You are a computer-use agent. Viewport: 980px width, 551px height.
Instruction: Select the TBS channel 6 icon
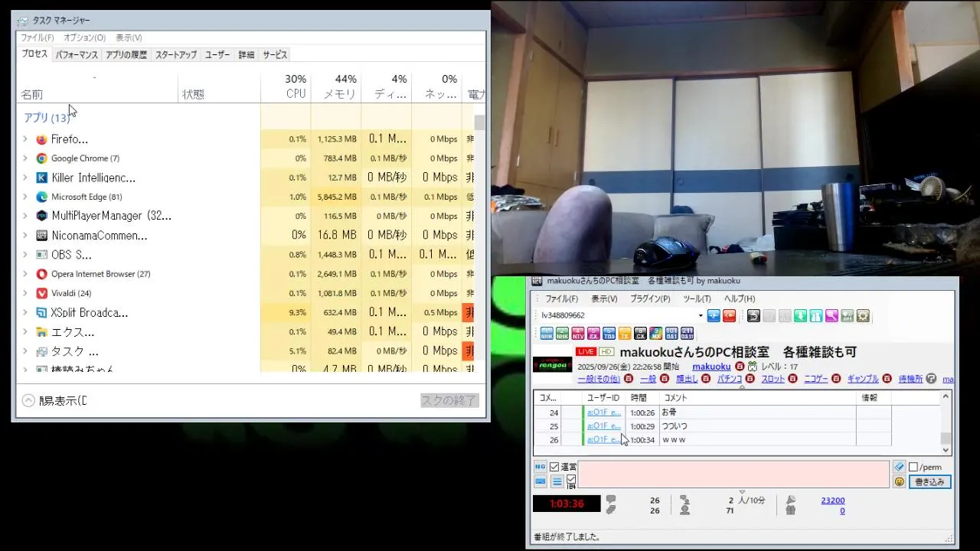coord(609,334)
